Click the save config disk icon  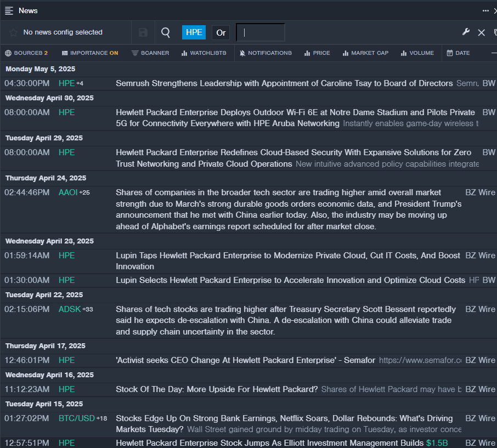pyautogui.click(x=143, y=32)
